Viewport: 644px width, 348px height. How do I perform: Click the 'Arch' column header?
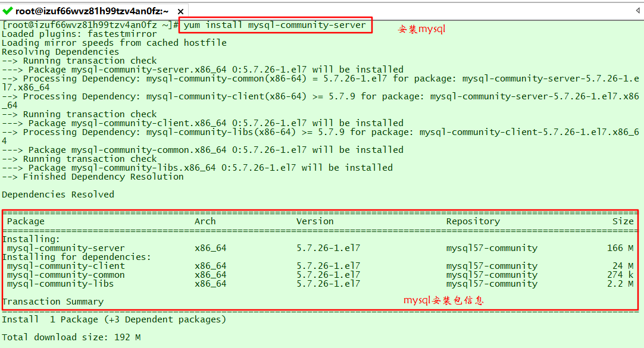tap(205, 221)
